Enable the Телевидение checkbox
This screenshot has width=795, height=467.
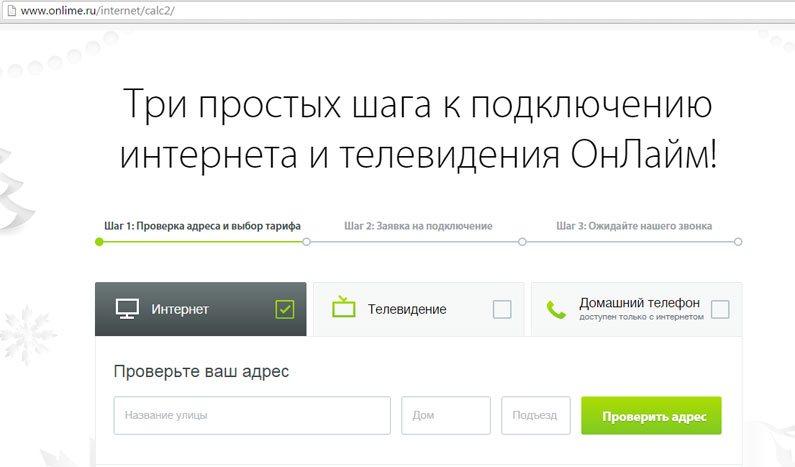[502, 309]
